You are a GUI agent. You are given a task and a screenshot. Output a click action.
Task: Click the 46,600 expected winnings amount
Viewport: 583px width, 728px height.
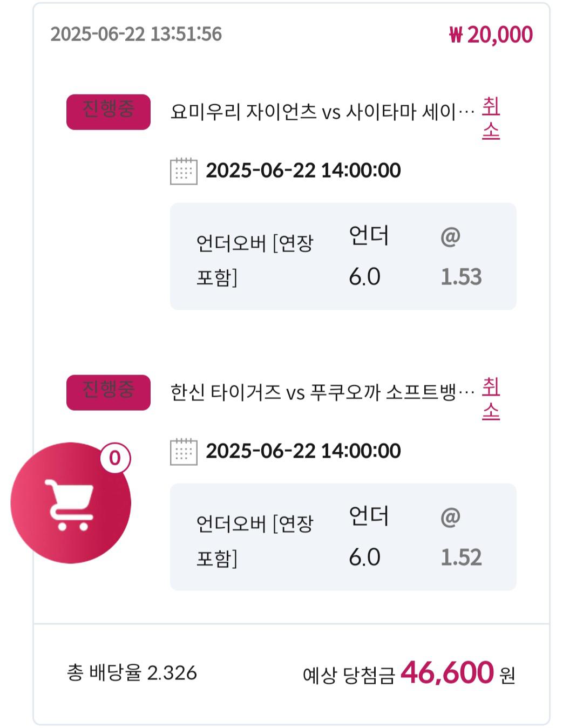tap(447, 672)
